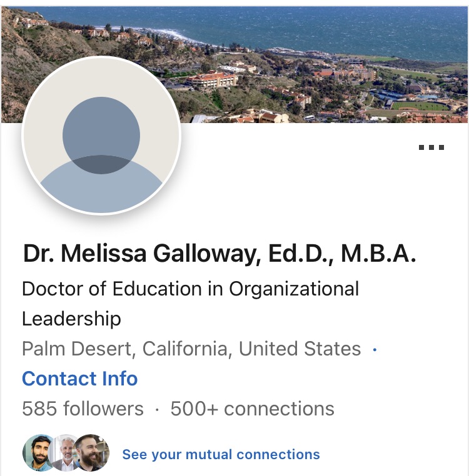The width and height of the screenshot is (469, 476).
Task: Click the dot separator between followers and connections
Action: [157, 409]
